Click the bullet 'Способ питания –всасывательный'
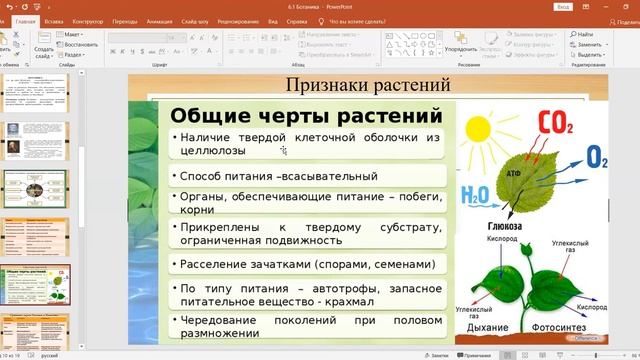Viewport: 640px width, 360px height. [279, 176]
